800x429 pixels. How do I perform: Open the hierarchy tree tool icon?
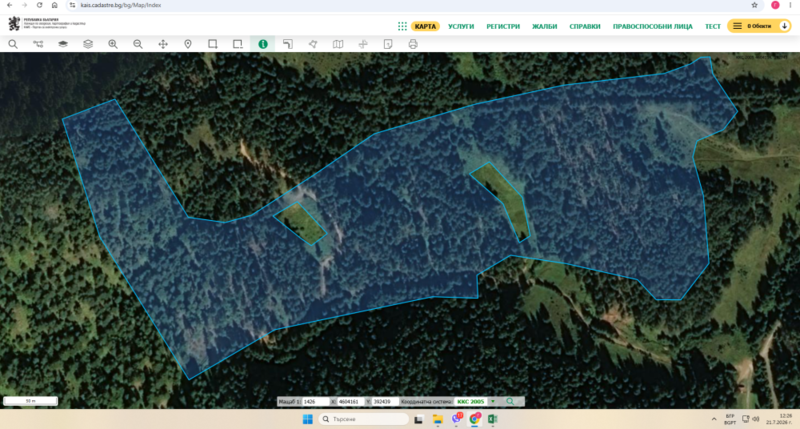(x=38, y=44)
